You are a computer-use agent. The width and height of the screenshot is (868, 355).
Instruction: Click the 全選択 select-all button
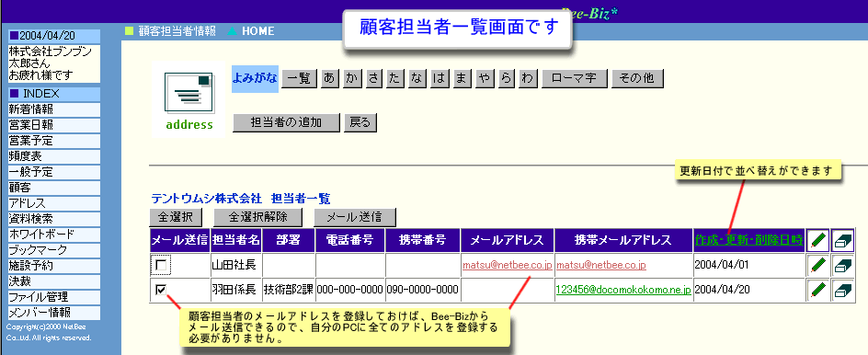click(176, 216)
